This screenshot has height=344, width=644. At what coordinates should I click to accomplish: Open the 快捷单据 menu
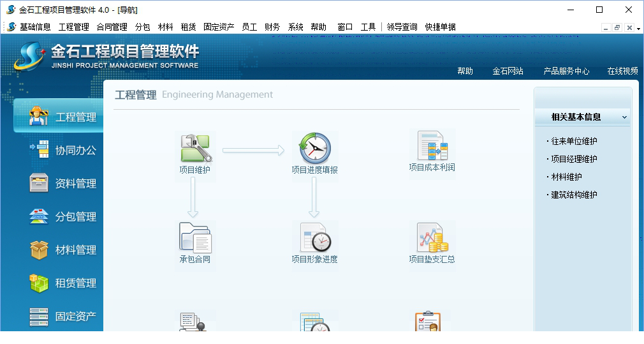[441, 27]
